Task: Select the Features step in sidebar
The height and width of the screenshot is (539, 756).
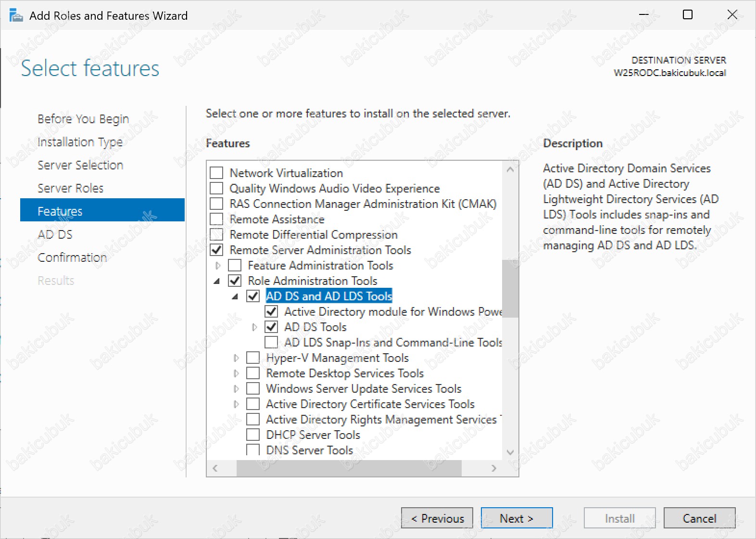Action: coord(102,210)
